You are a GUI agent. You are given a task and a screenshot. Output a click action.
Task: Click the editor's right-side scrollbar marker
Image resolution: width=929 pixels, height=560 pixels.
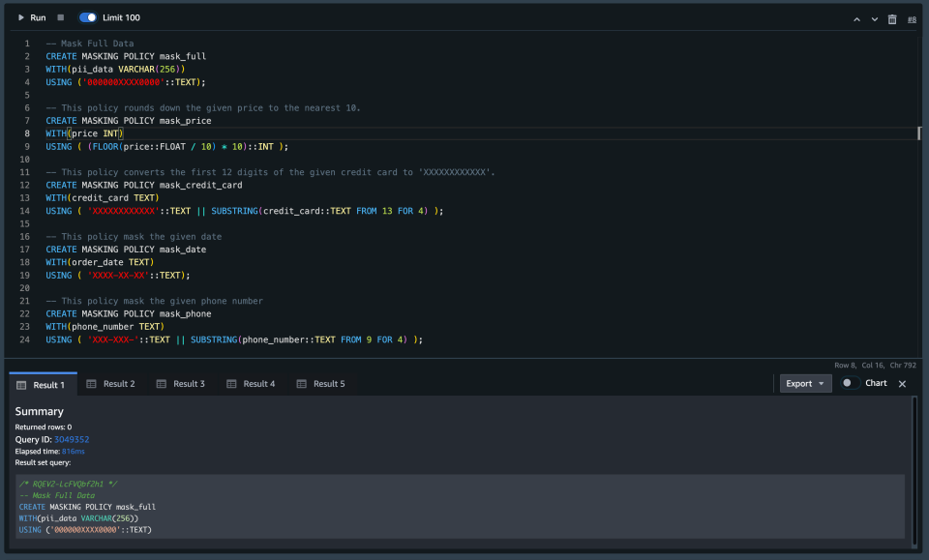[x=919, y=133]
